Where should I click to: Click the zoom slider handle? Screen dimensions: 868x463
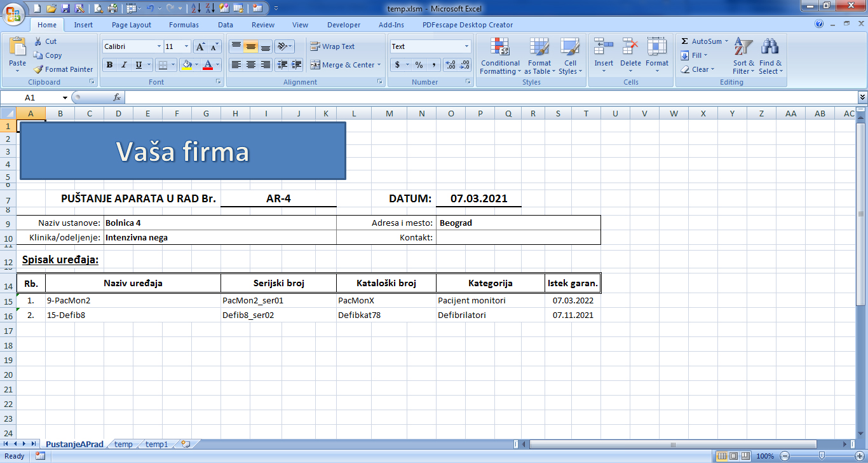tap(822, 456)
